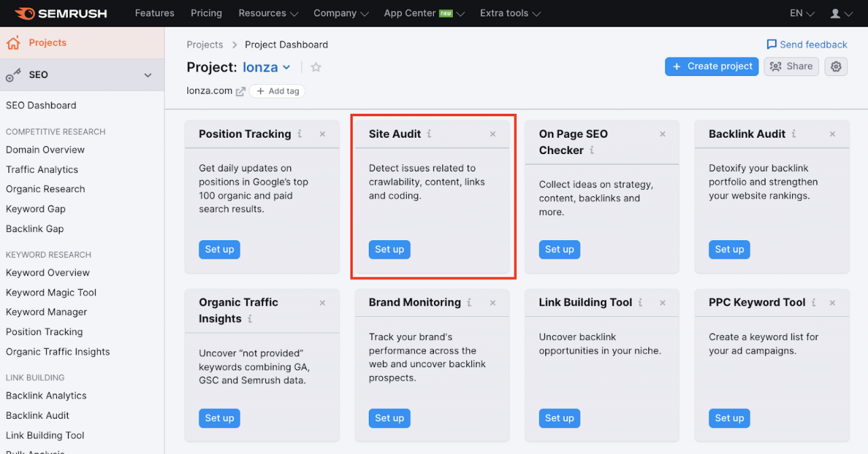The image size is (868, 454).
Task: Open lonza.com external link icon
Action: (x=240, y=91)
